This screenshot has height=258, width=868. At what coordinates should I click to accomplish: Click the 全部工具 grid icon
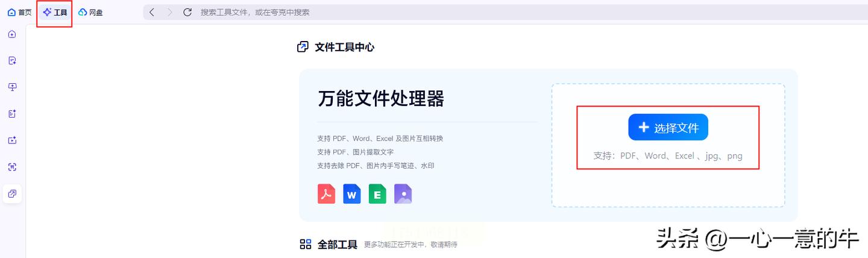[x=306, y=244]
